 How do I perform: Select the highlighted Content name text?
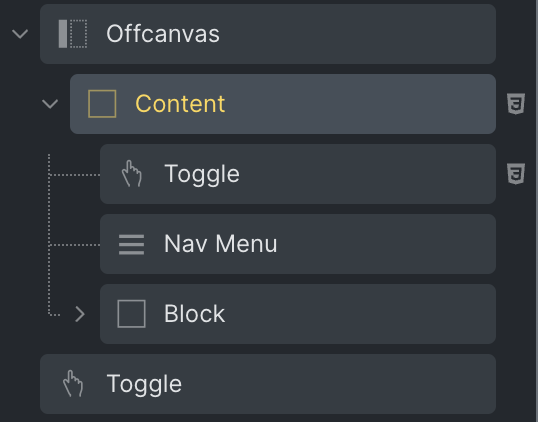tap(180, 104)
